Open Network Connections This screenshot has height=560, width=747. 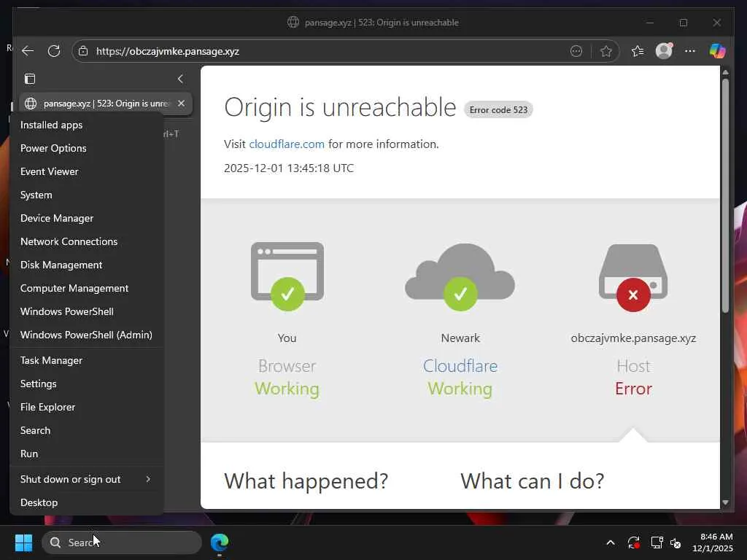click(x=69, y=241)
